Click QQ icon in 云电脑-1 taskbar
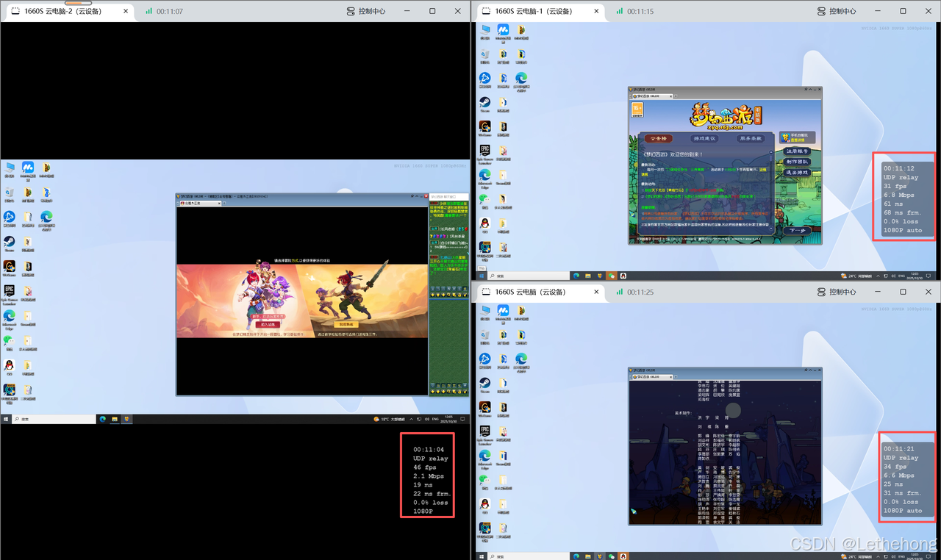 click(x=623, y=276)
